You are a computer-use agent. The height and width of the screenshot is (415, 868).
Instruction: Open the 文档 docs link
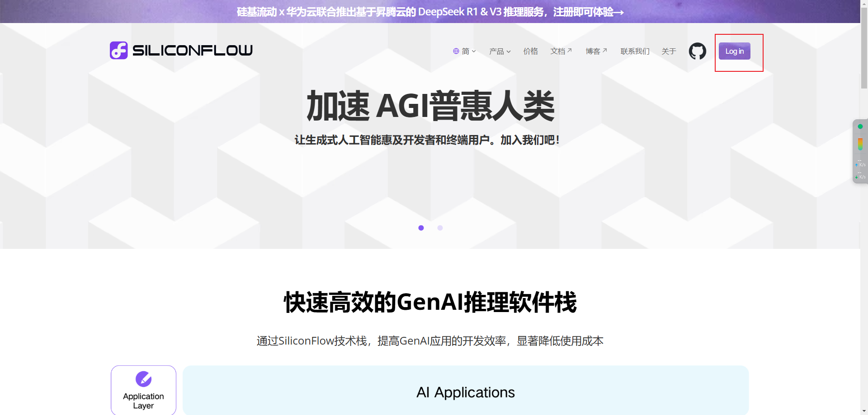click(561, 51)
